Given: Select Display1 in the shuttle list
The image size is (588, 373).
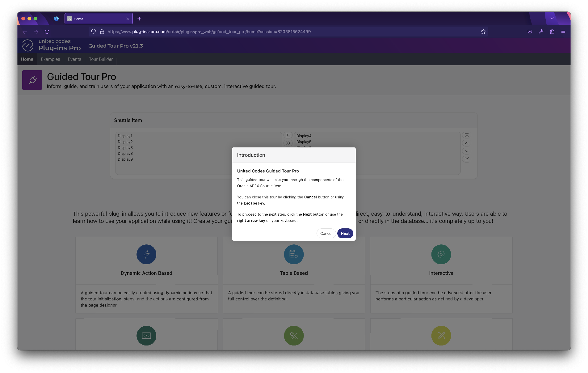Looking at the screenshot, I should click(125, 136).
